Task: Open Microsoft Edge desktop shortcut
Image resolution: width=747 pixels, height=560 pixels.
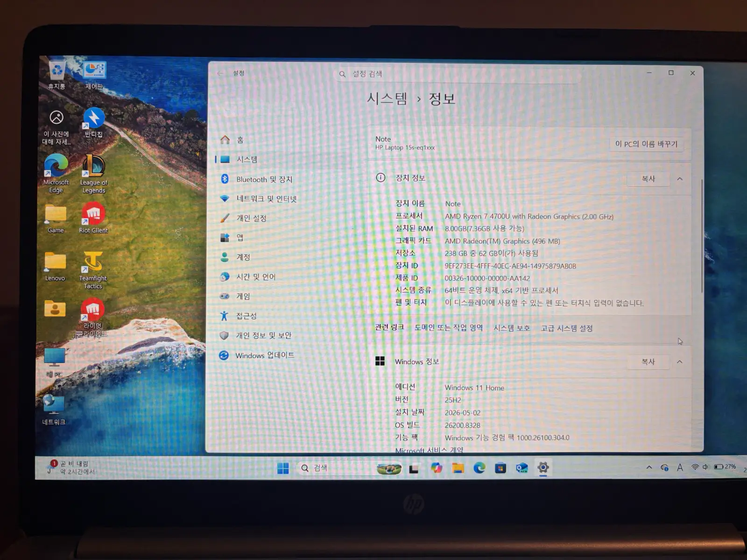Action: 56,174
